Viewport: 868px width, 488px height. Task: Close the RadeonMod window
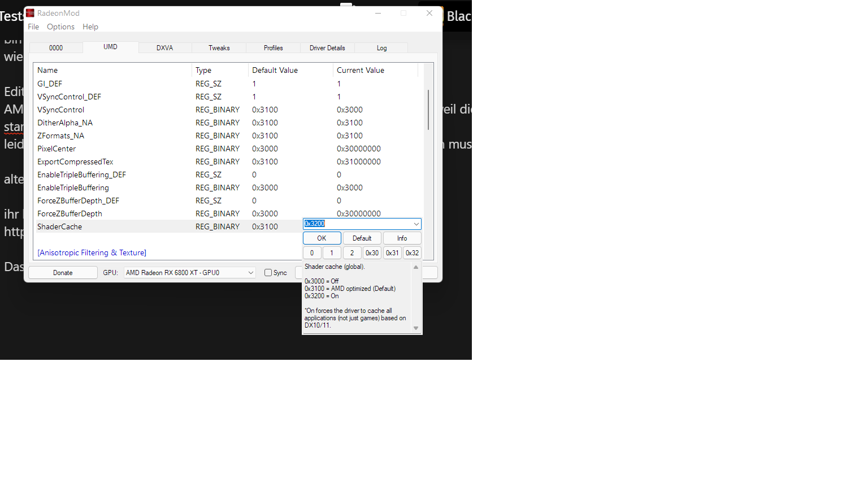tap(429, 13)
